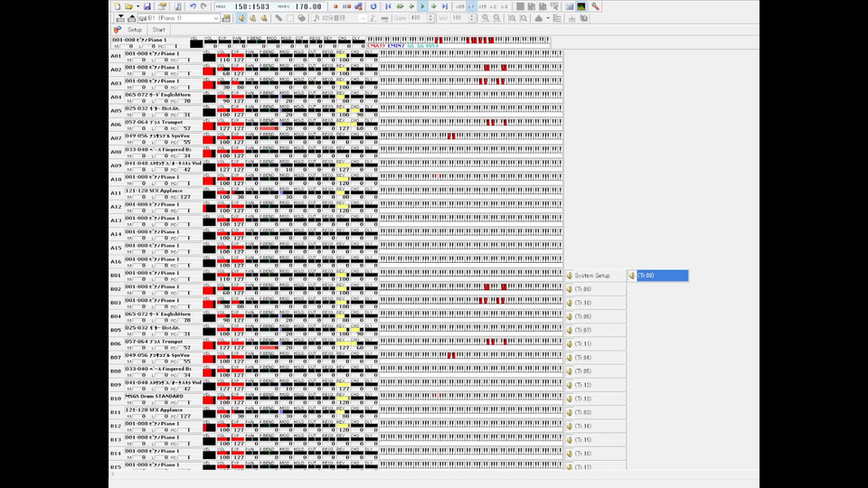Click the New file icon
This screenshot has height=488, width=868.
tap(118, 6)
